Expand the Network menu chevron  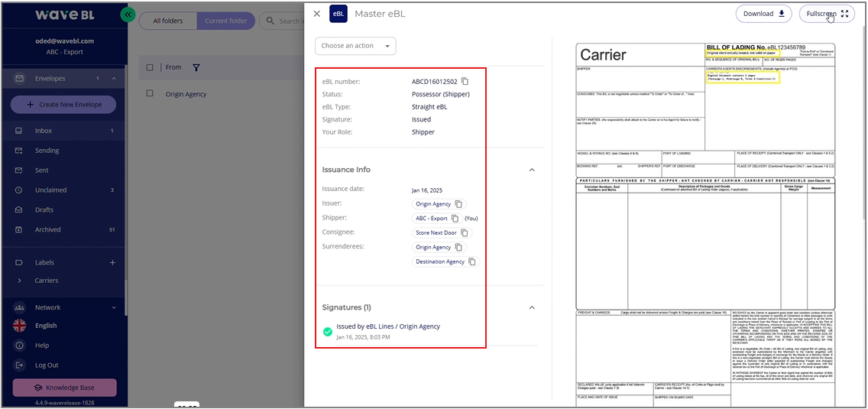(114, 307)
